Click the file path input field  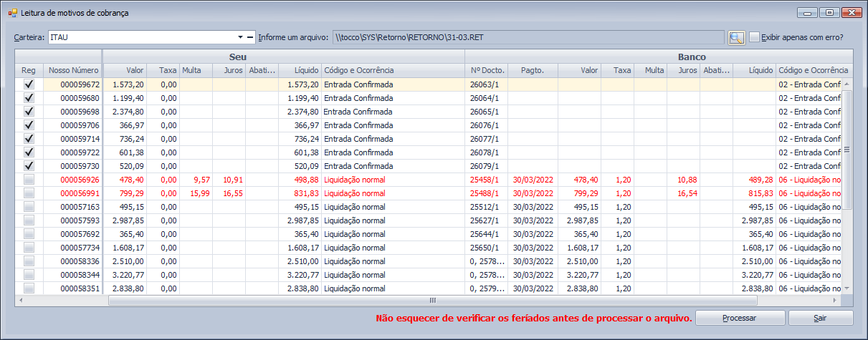tap(528, 37)
